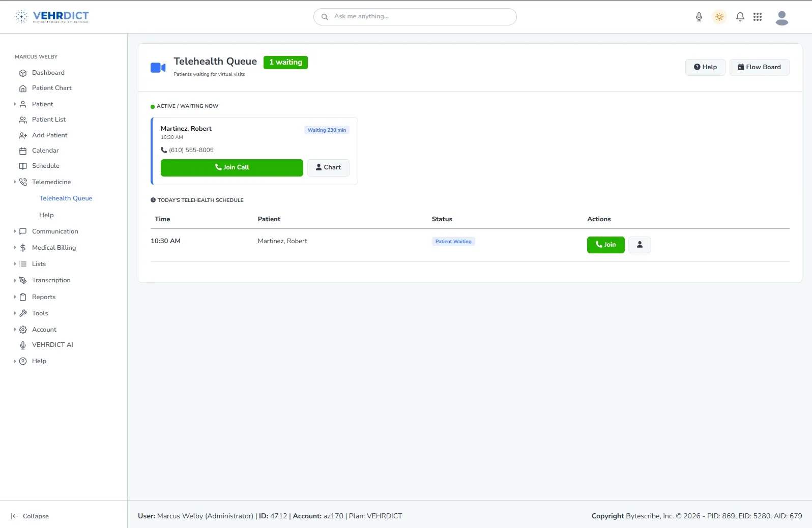The image size is (812, 528).
Task: Click 'Patient Waiting' status badge
Action: click(x=453, y=242)
